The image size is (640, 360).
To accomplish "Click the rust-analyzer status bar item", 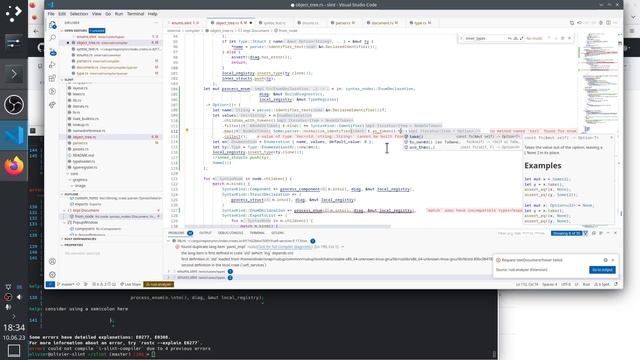I will 159,284.
